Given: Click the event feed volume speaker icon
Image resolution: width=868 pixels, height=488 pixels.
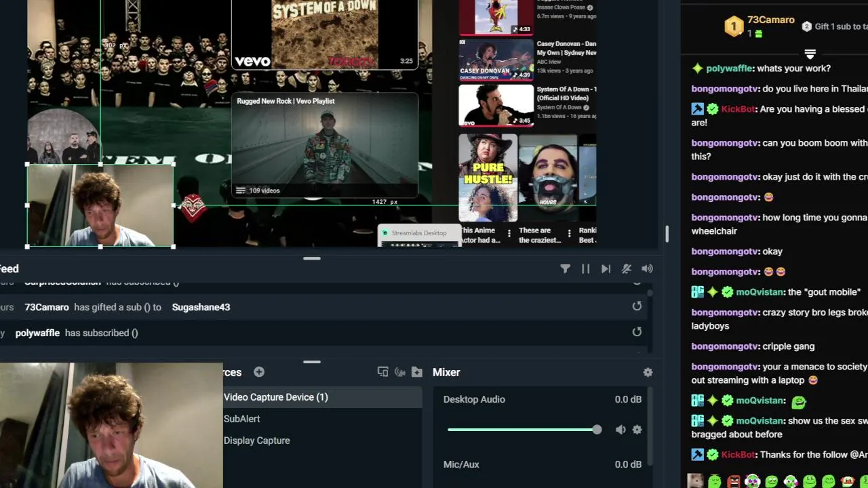Looking at the screenshot, I should tap(648, 269).
